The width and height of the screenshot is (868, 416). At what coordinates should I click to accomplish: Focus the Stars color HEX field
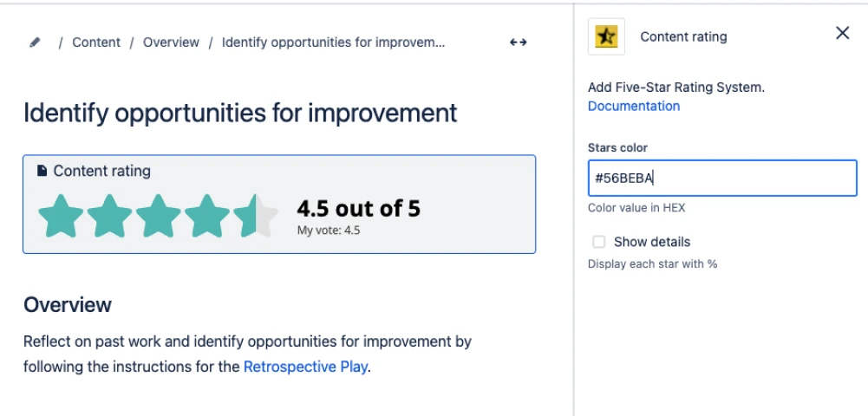(x=722, y=179)
